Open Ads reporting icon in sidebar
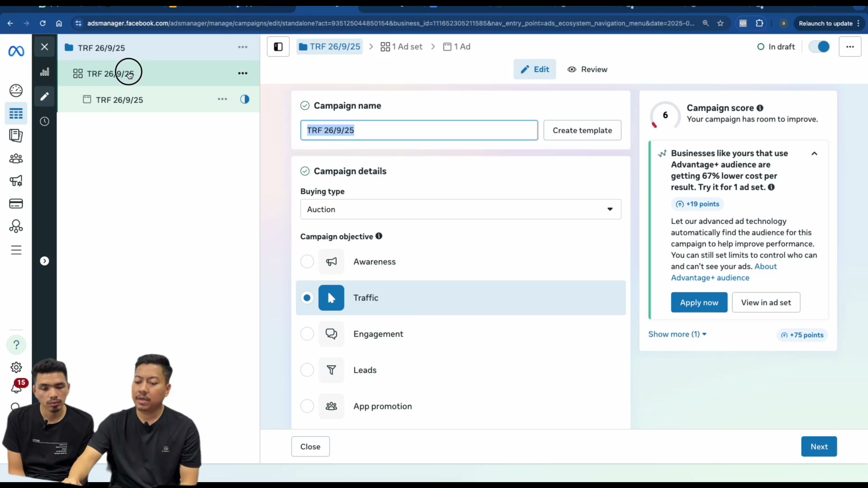The image size is (868, 488). (16, 136)
